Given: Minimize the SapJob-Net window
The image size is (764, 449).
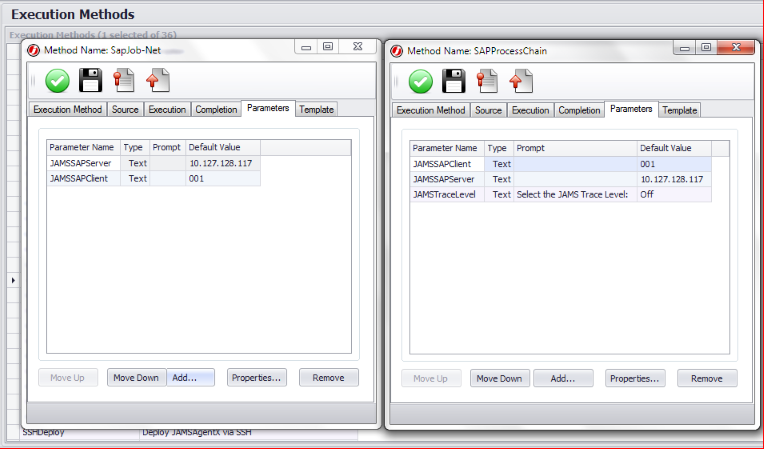Looking at the screenshot, I should 306,47.
